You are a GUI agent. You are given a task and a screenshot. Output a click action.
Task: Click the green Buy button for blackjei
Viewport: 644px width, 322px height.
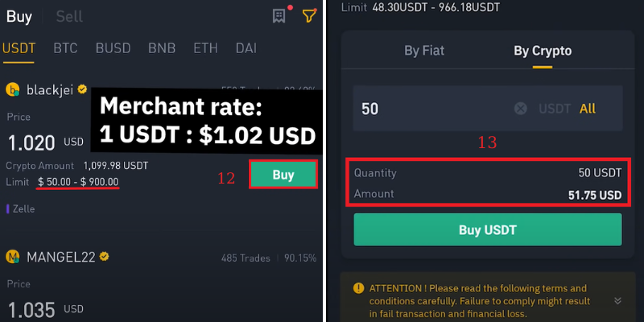283,175
